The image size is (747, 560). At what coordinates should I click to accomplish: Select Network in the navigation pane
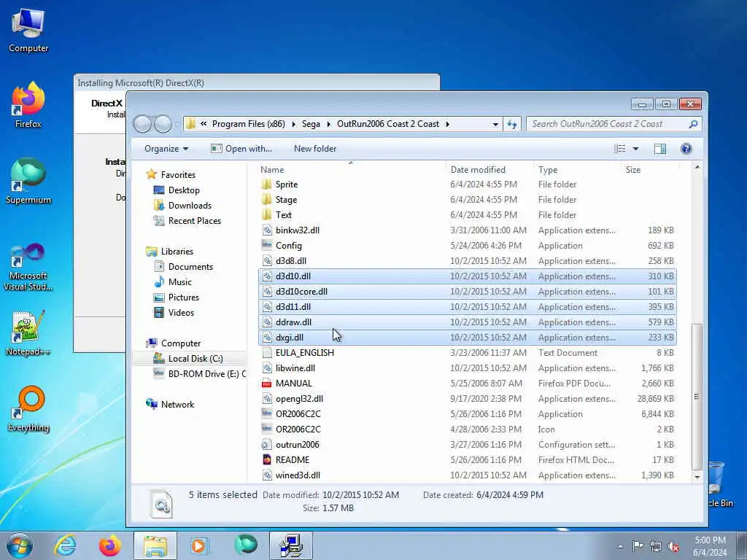click(177, 404)
